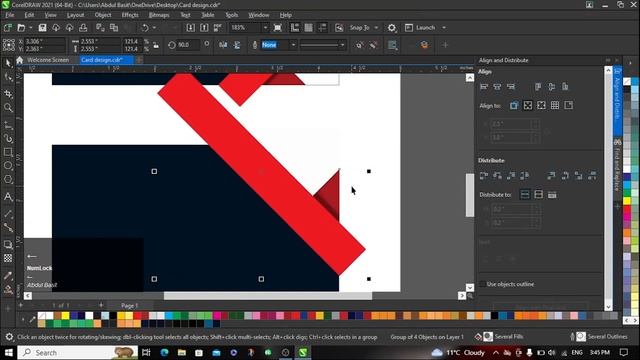Select the Zoom magnifier tool

pyautogui.click(x=8, y=108)
